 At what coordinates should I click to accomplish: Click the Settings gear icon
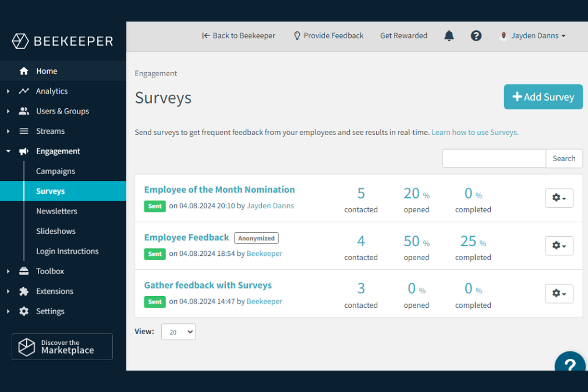pyautogui.click(x=24, y=311)
